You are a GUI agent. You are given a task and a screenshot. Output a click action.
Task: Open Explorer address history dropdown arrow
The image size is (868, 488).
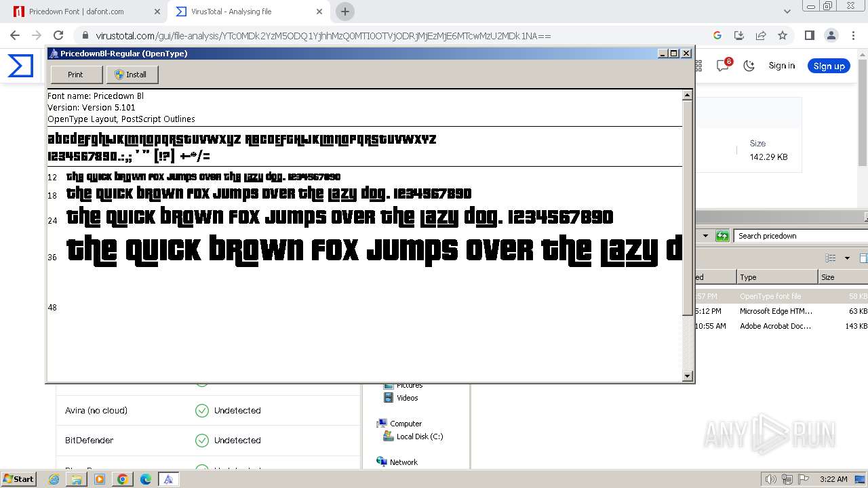(705, 236)
